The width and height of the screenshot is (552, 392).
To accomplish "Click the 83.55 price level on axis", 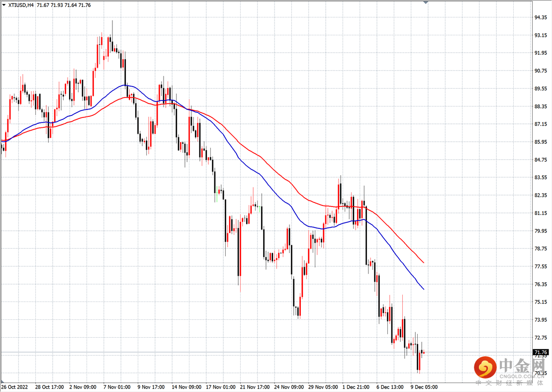I will 541,178.
